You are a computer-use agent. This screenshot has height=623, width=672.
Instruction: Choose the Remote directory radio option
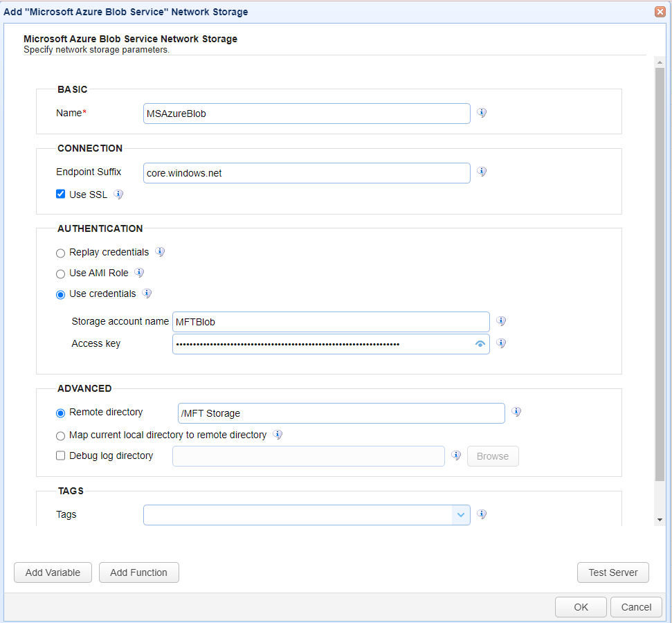tap(60, 413)
